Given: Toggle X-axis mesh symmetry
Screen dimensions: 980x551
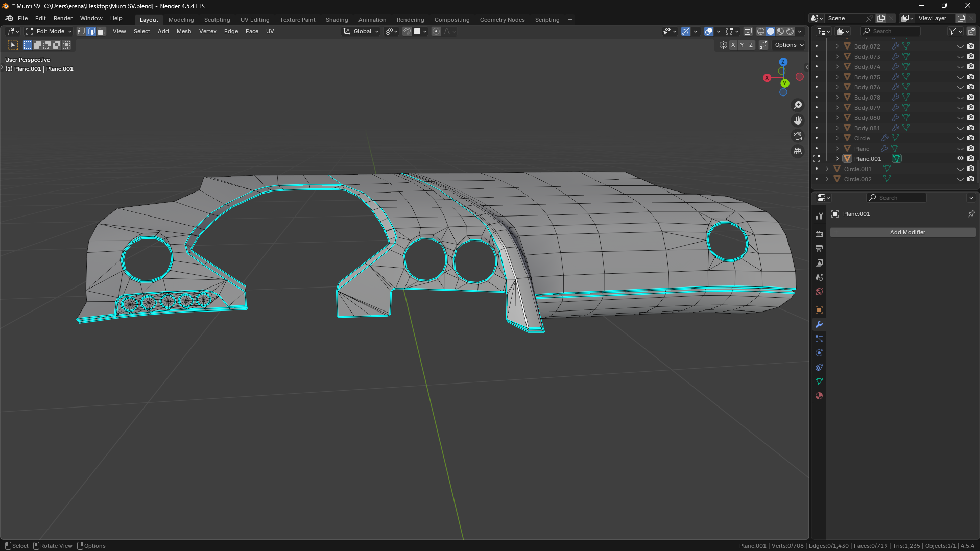Looking at the screenshot, I should [x=733, y=45].
